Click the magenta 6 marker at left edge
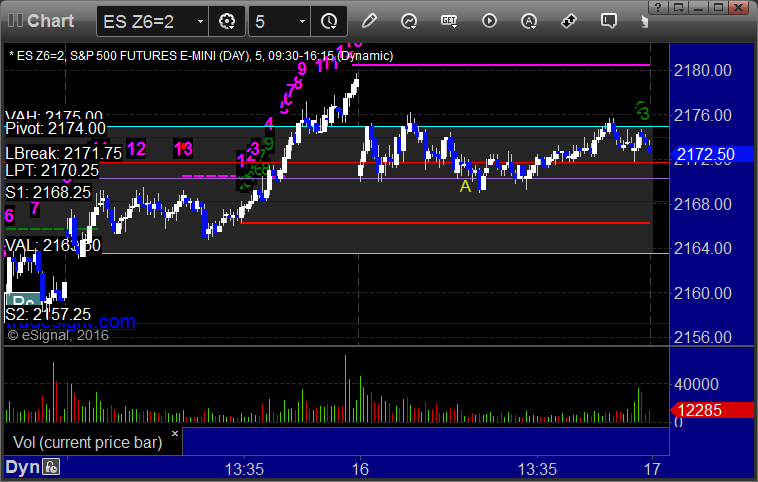758x482 pixels. click(9, 216)
